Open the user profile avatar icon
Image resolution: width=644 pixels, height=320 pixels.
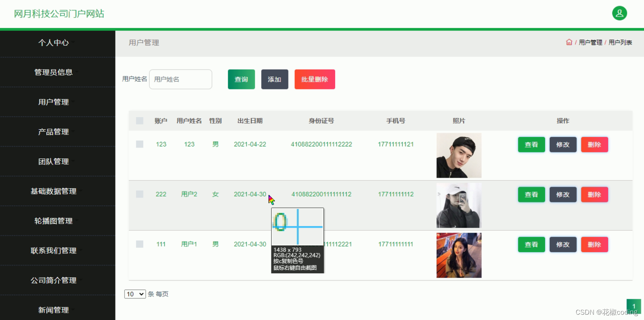tap(619, 13)
